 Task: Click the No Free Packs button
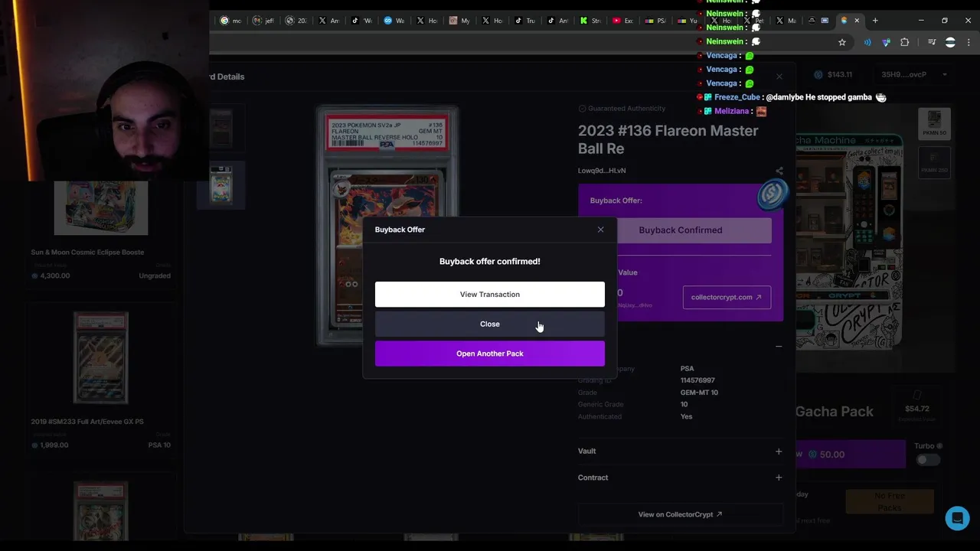click(890, 502)
